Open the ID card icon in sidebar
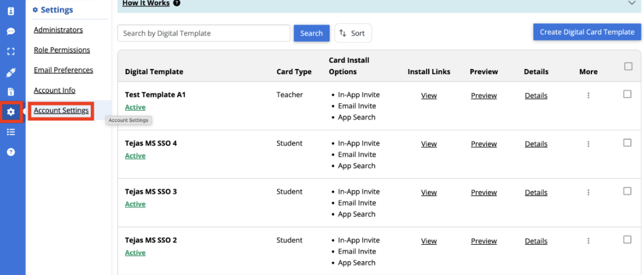This screenshot has height=275, width=644. coord(11,11)
